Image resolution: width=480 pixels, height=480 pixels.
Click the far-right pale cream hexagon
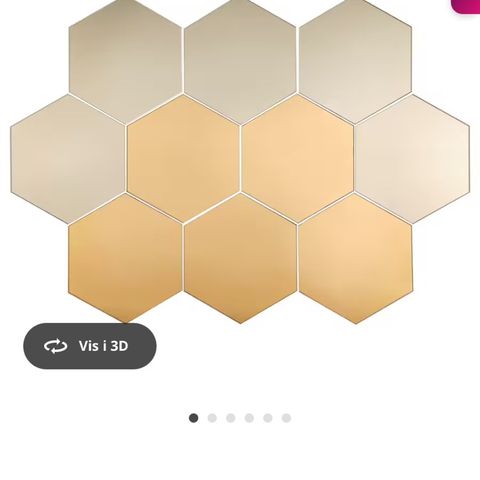click(412, 159)
